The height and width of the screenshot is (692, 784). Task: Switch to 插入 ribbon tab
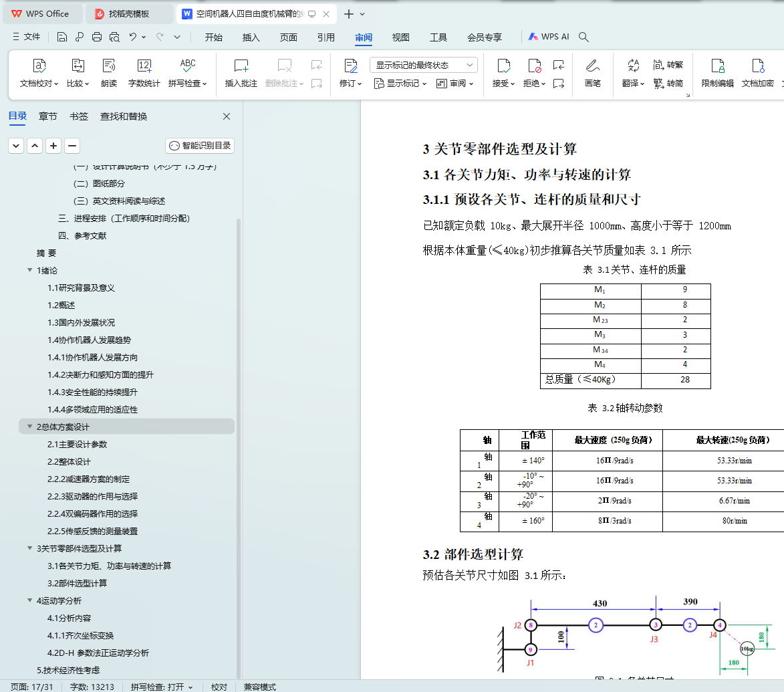(251, 37)
